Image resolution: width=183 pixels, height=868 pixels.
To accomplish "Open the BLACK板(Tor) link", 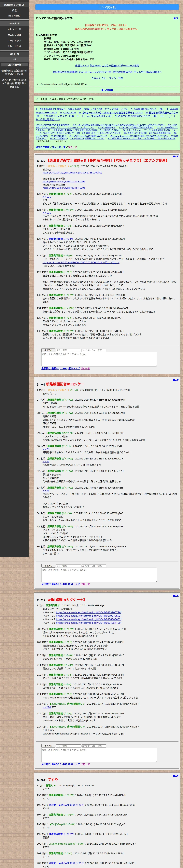I will 154,72.
